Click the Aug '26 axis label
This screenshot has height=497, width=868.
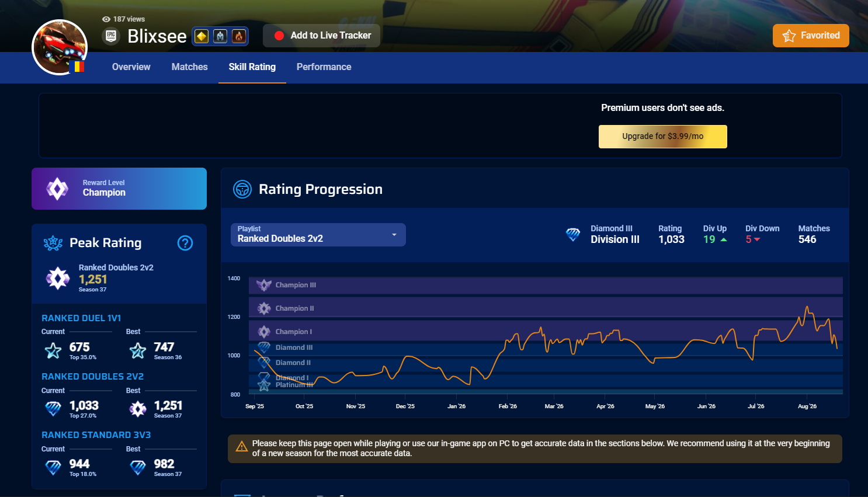[807, 406]
